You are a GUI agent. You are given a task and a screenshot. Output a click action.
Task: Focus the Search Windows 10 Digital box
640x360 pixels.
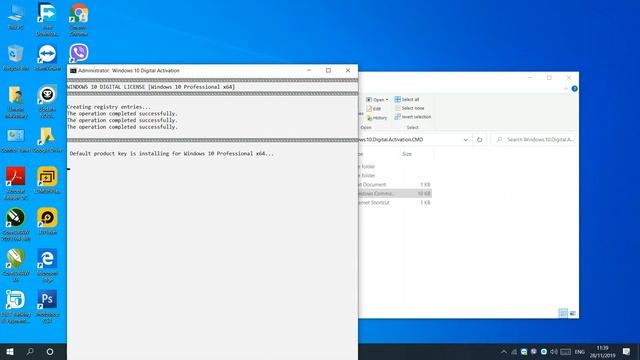pyautogui.click(x=533, y=140)
